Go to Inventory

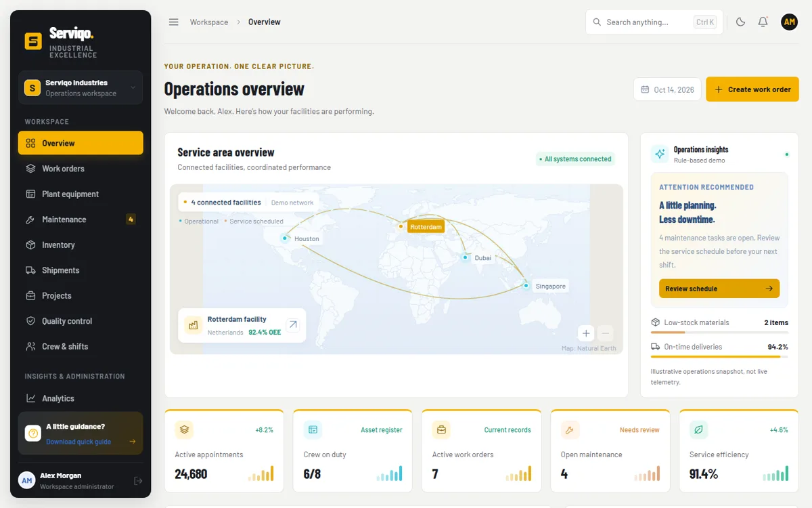coord(81,245)
